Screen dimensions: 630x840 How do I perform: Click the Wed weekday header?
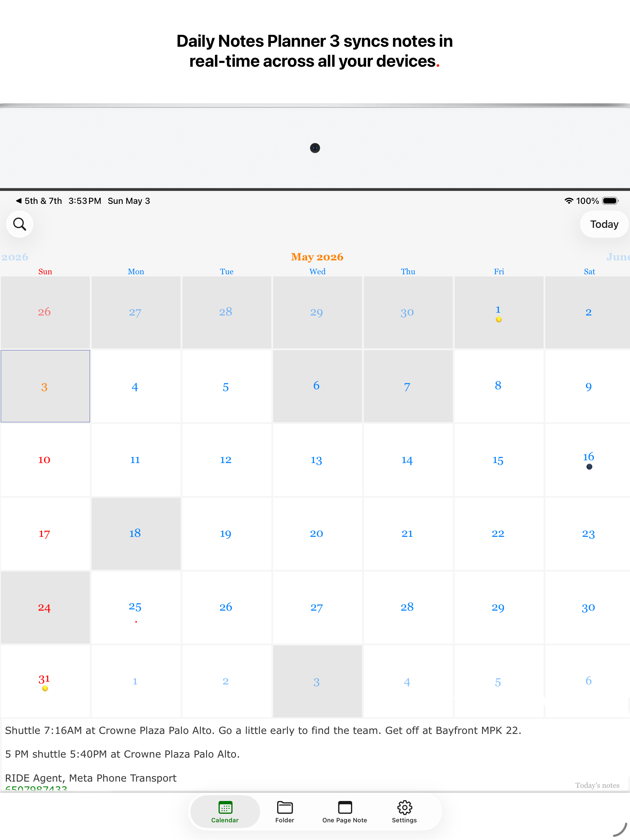(317, 271)
